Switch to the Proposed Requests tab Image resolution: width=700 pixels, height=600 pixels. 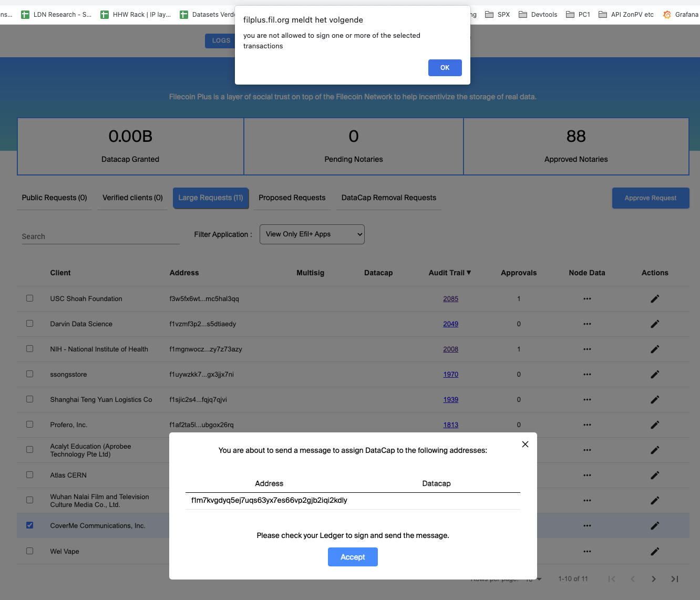[x=292, y=198]
